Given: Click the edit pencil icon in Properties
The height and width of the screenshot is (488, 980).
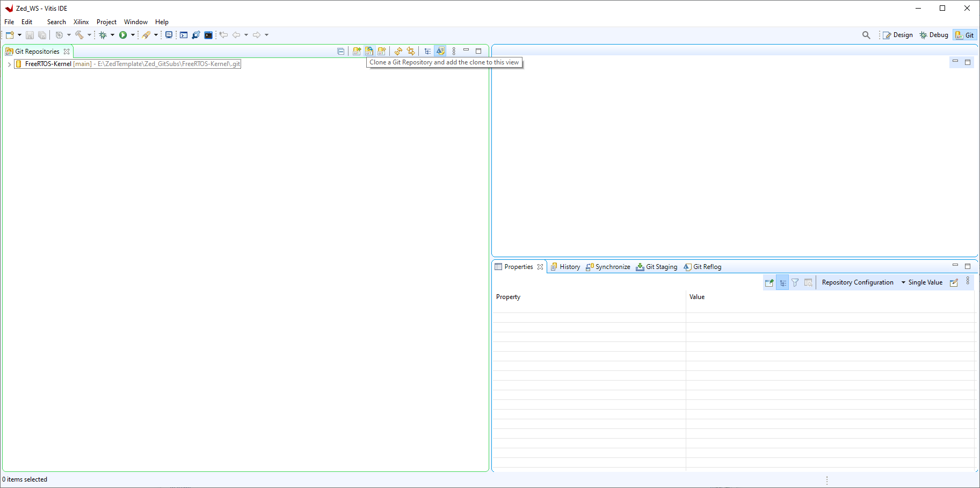Looking at the screenshot, I should click(x=954, y=282).
